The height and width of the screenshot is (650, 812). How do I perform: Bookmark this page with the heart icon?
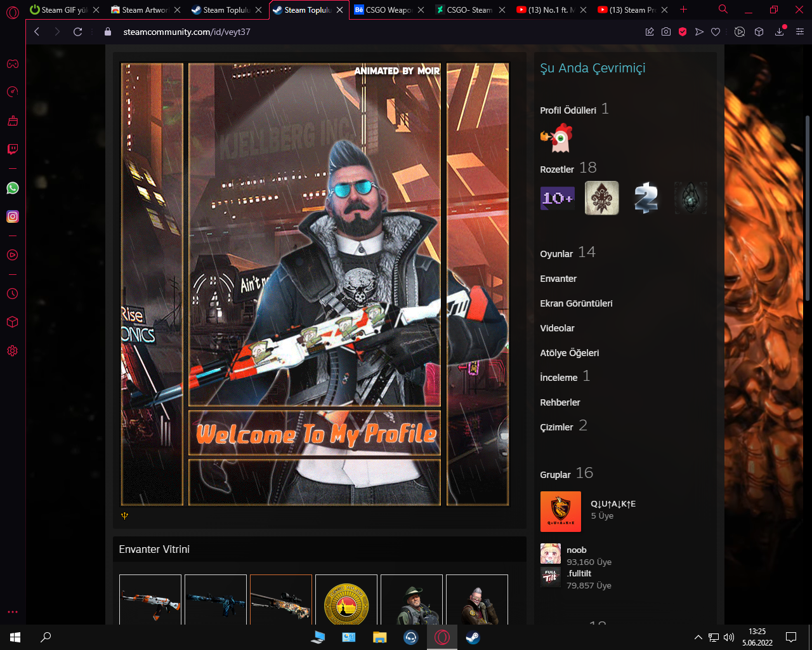(x=716, y=32)
